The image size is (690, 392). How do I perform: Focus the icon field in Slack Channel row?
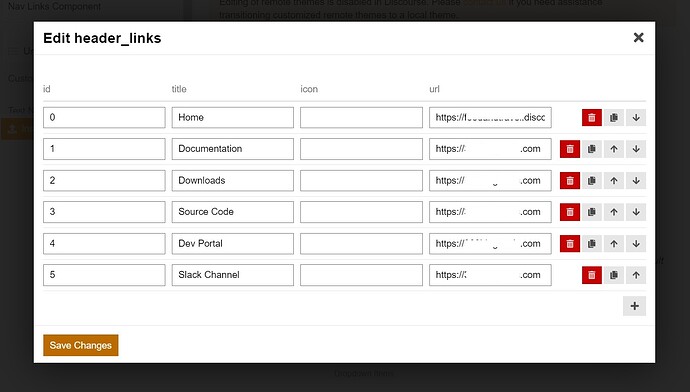point(361,275)
